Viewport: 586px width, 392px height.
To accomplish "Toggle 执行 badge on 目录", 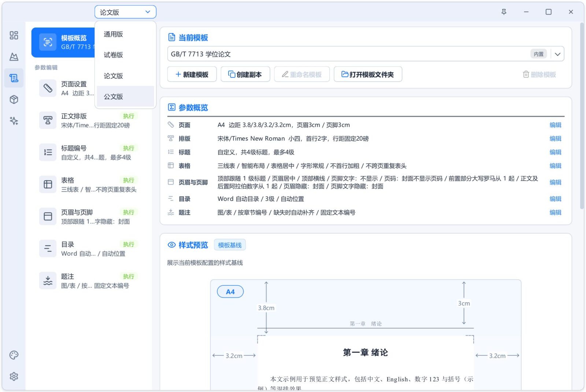I will (x=129, y=244).
